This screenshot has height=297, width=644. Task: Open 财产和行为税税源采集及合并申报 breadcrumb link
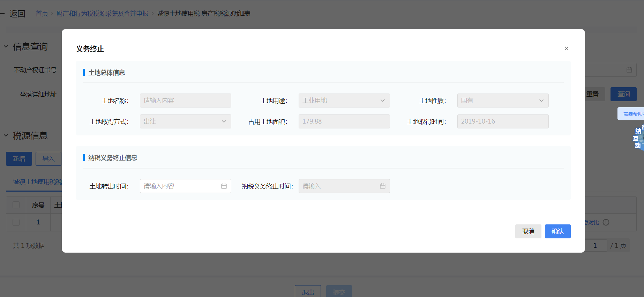(x=102, y=14)
